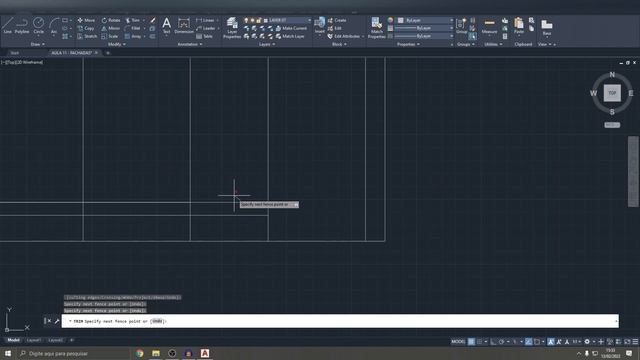Click the Group tool
Image resolution: width=640 pixels, height=360 pixels.
pyautogui.click(x=461, y=25)
